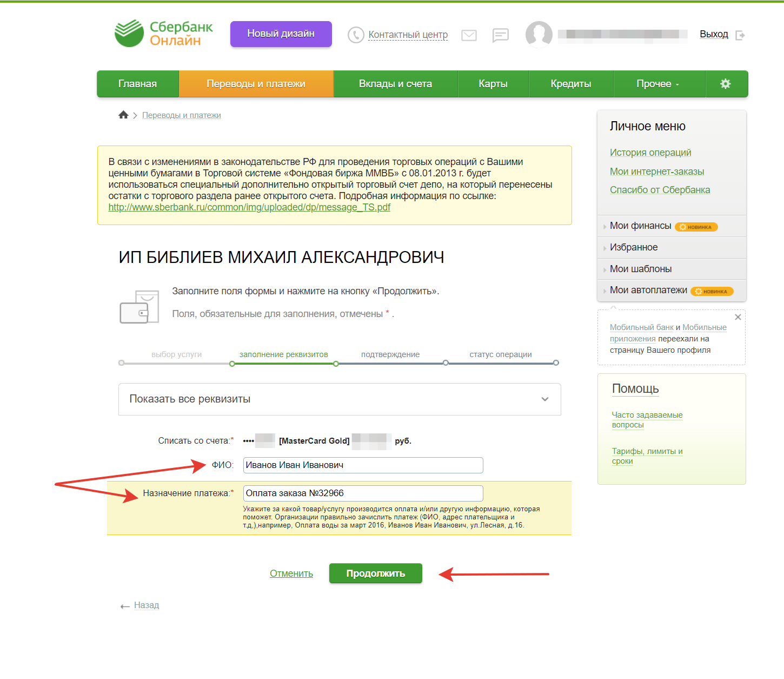The width and height of the screenshot is (784, 679).
Task: Click the Sberbank Online logo
Action: tap(164, 34)
